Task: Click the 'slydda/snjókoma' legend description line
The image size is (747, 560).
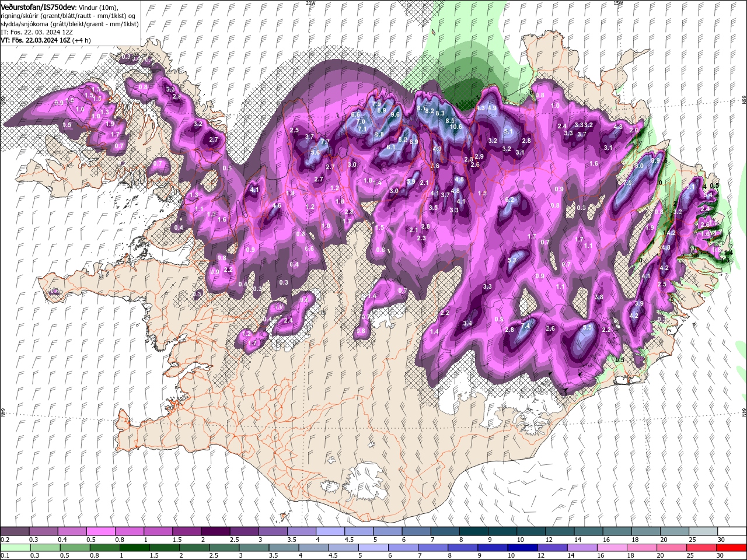Action: pos(70,23)
